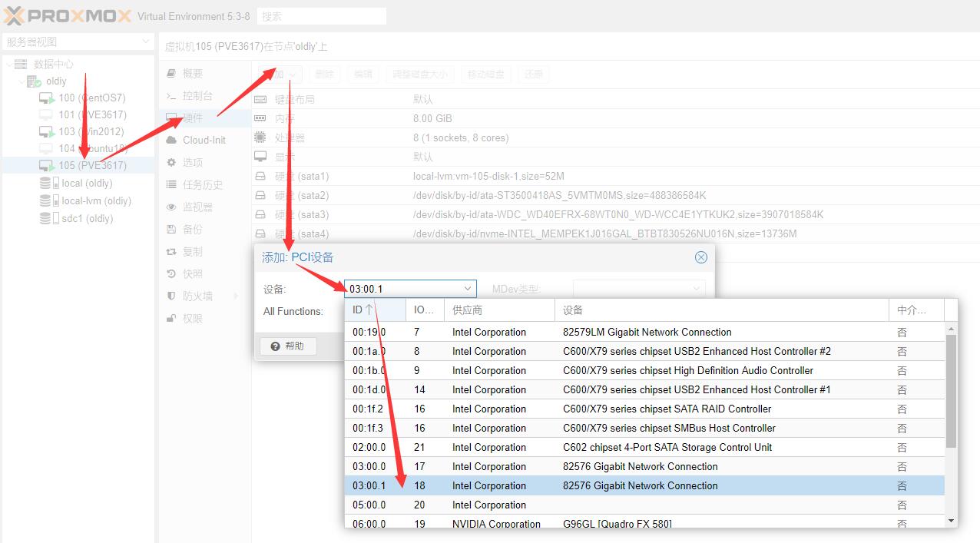Viewport: 980px width, 543px height.
Task: Click the monitor (监视器) eye icon
Action: coord(172,207)
